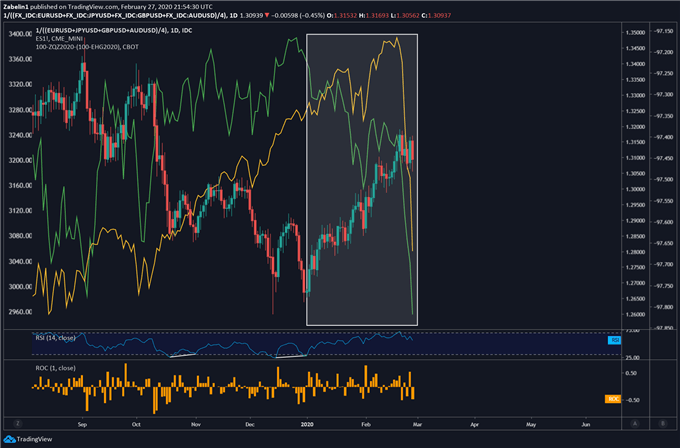The height and width of the screenshot is (448, 680).
Task: Click the Oct label on time axis
Action: (136, 424)
